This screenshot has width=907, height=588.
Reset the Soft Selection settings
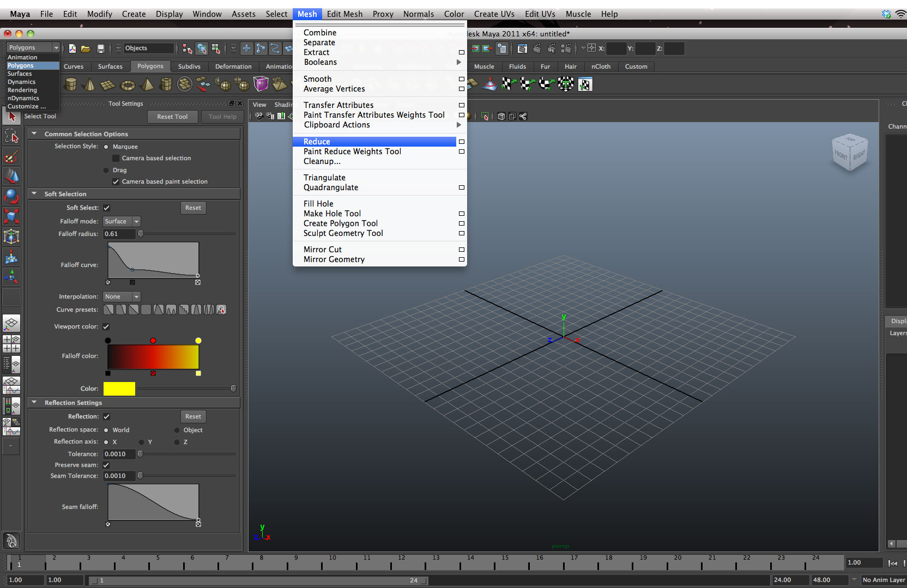coord(193,208)
